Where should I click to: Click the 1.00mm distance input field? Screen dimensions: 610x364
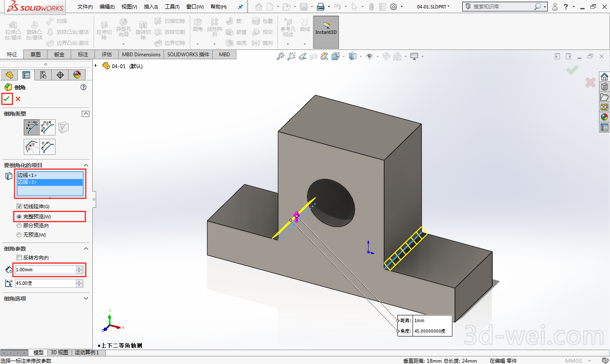pos(45,270)
